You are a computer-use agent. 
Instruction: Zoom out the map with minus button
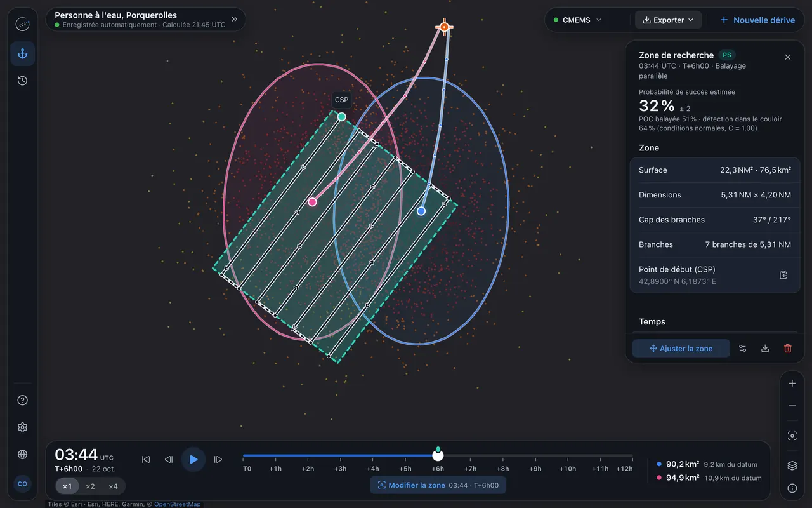coord(792,406)
